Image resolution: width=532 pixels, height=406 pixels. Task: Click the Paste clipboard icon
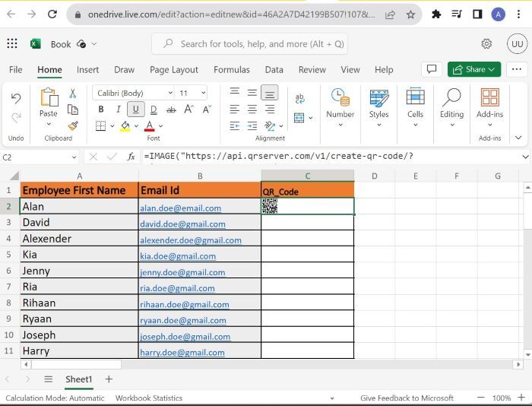(49, 97)
